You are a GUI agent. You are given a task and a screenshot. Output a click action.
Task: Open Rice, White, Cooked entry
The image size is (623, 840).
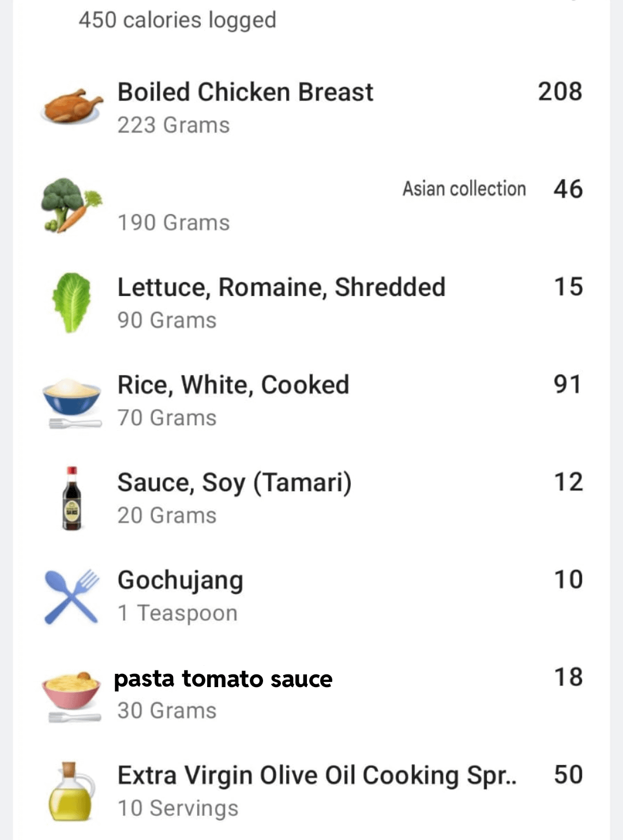tap(233, 385)
